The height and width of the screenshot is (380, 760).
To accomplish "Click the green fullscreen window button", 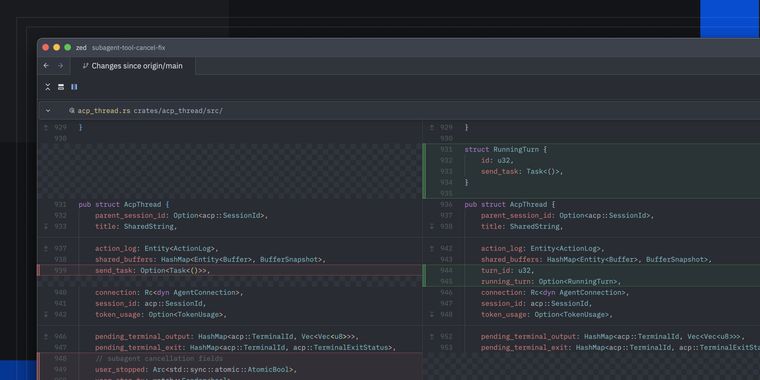I will tap(68, 48).
